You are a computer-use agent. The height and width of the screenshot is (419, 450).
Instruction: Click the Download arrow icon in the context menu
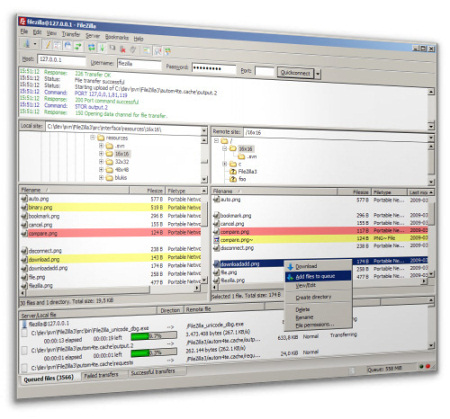pyautogui.click(x=290, y=267)
